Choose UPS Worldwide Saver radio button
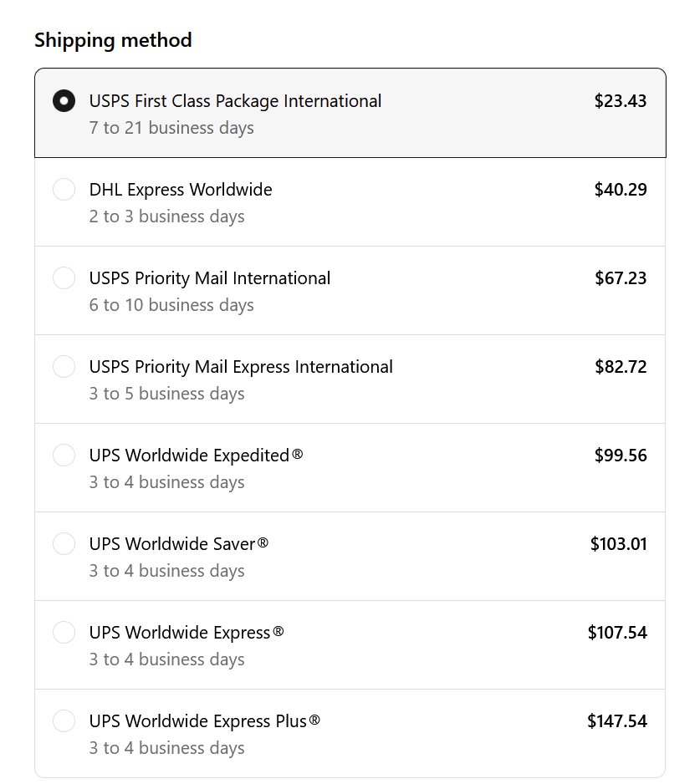The image size is (700, 784). (64, 543)
